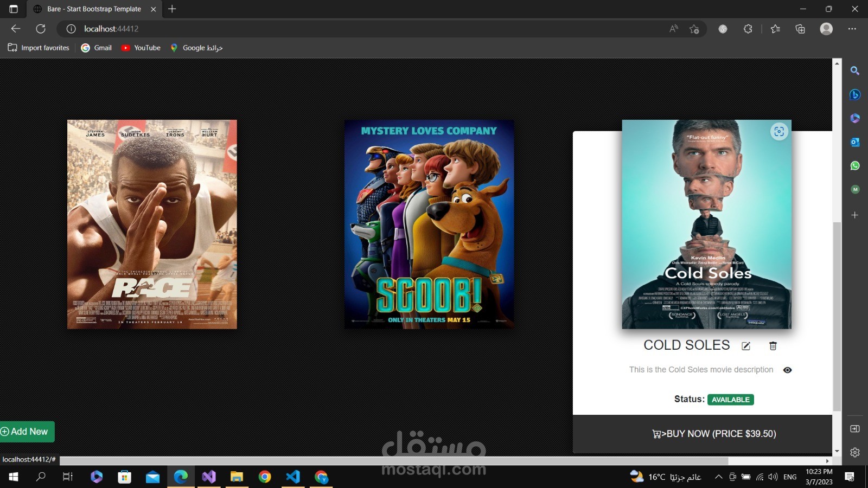868x488 pixels.
Task: Click the Add New movie button
Action: (x=27, y=432)
